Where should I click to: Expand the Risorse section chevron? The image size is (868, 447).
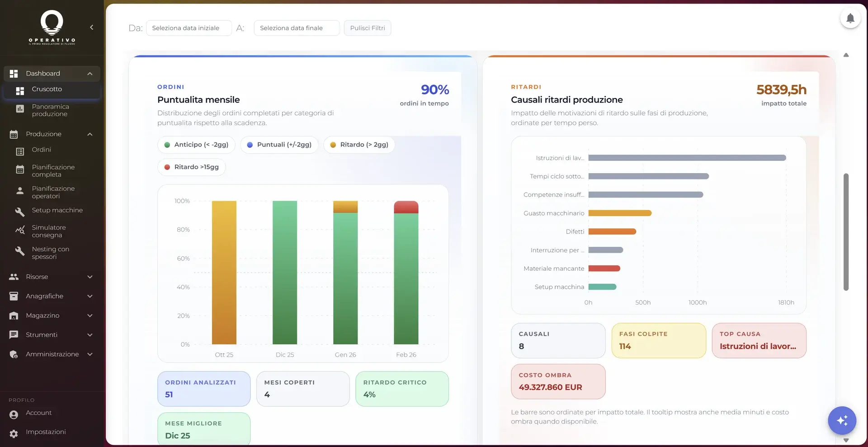pos(90,277)
